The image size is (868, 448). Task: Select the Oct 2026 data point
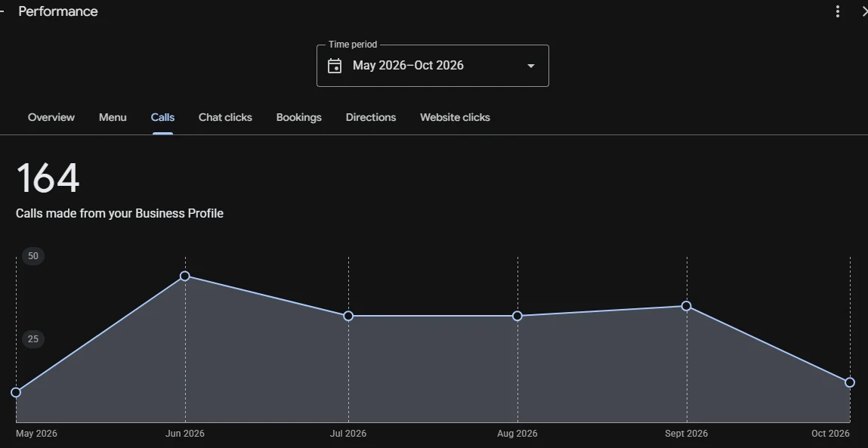[x=850, y=382]
